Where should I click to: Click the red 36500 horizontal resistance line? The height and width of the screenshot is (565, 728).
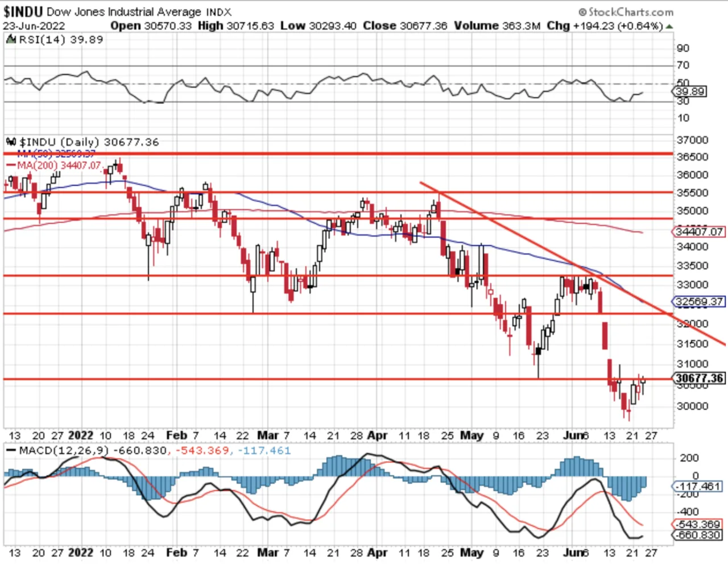pos(338,153)
